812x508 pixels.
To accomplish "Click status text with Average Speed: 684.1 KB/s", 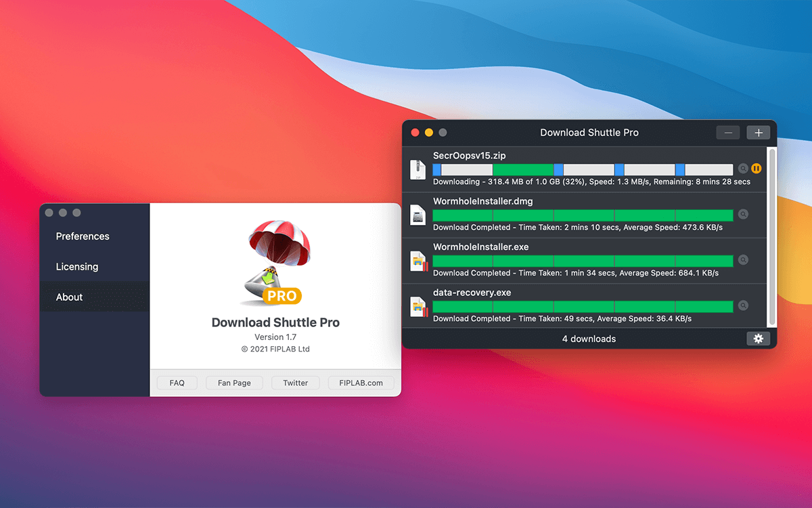I will click(576, 273).
